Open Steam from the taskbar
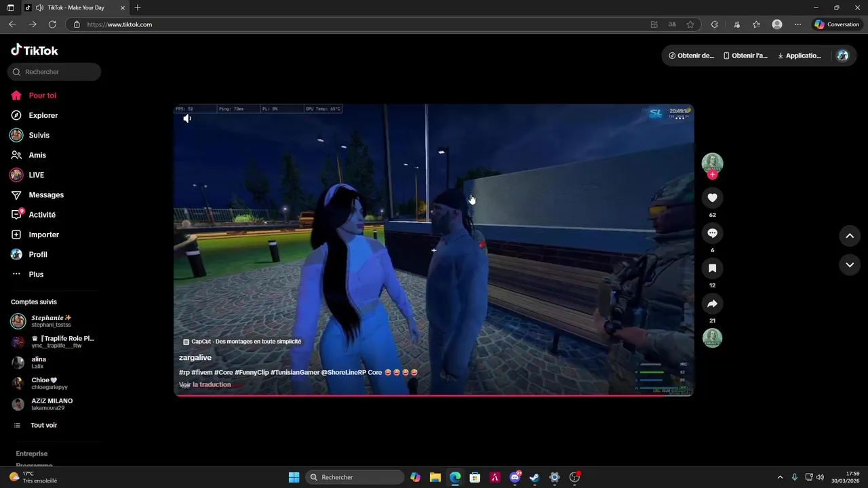Screen dimensions: 868x488 click(x=534, y=477)
